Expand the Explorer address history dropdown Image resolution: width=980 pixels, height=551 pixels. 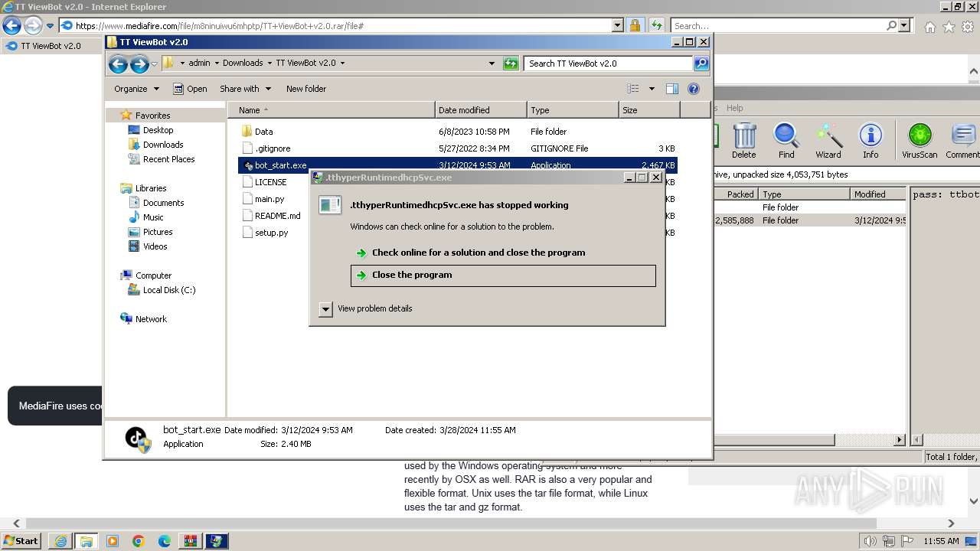tap(492, 64)
